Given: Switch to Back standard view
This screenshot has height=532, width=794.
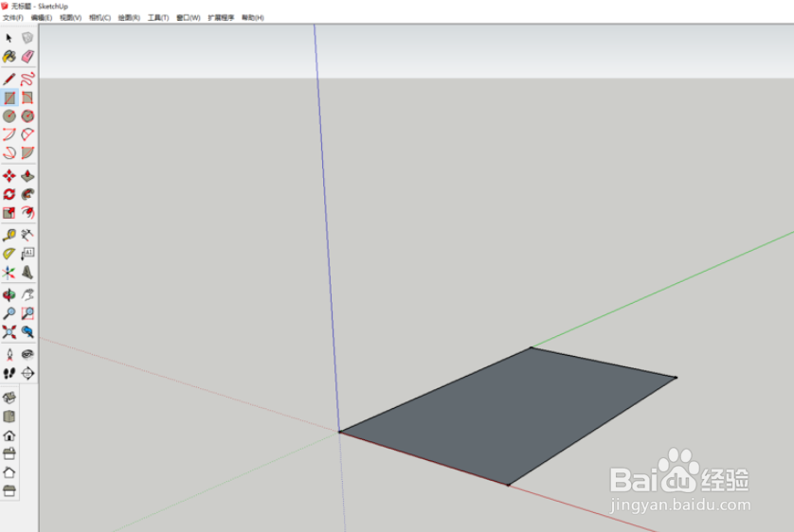Looking at the screenshot, I should (9, 472).
